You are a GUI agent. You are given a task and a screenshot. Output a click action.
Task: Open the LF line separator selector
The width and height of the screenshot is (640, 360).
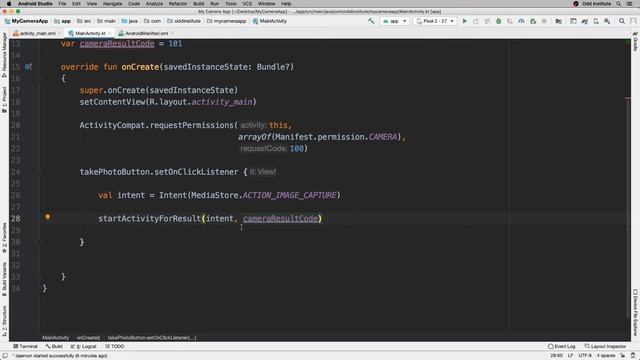(570, 356)
